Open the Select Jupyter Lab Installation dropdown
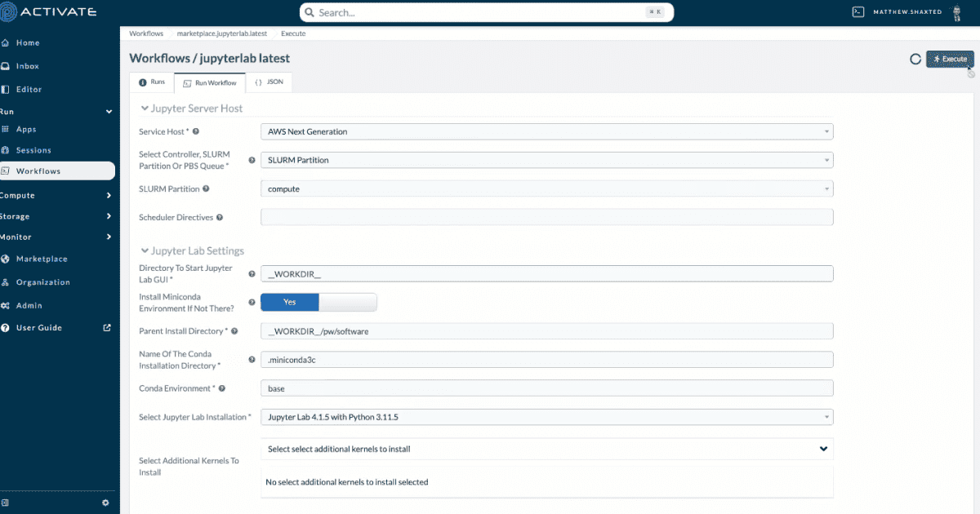980x514 pixels. [547, 417]
